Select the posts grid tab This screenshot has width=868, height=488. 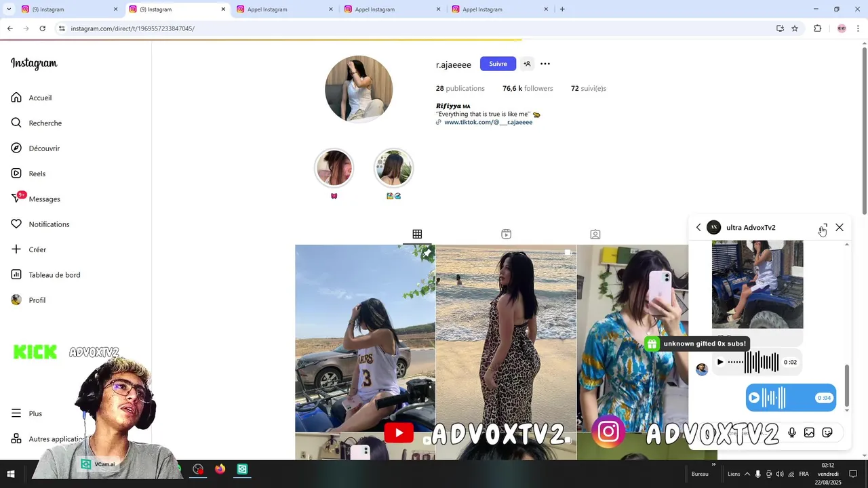[417, 234]
